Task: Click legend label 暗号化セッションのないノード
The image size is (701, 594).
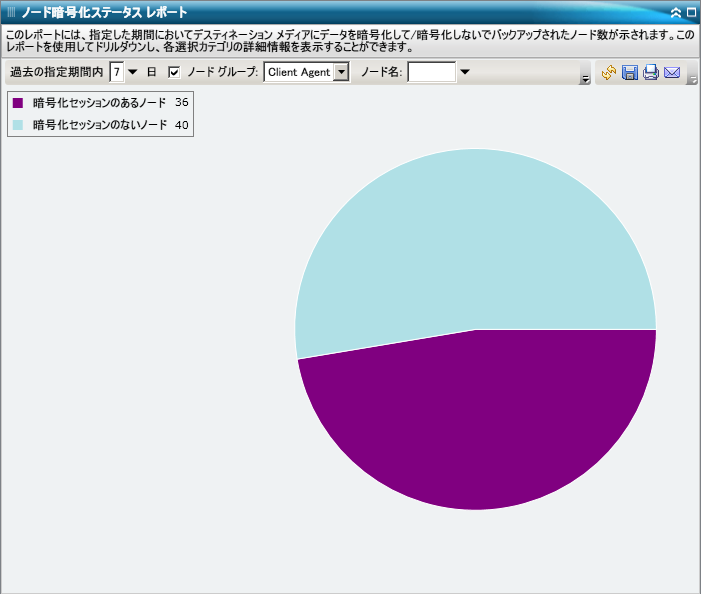Action: tap(99, 125)
